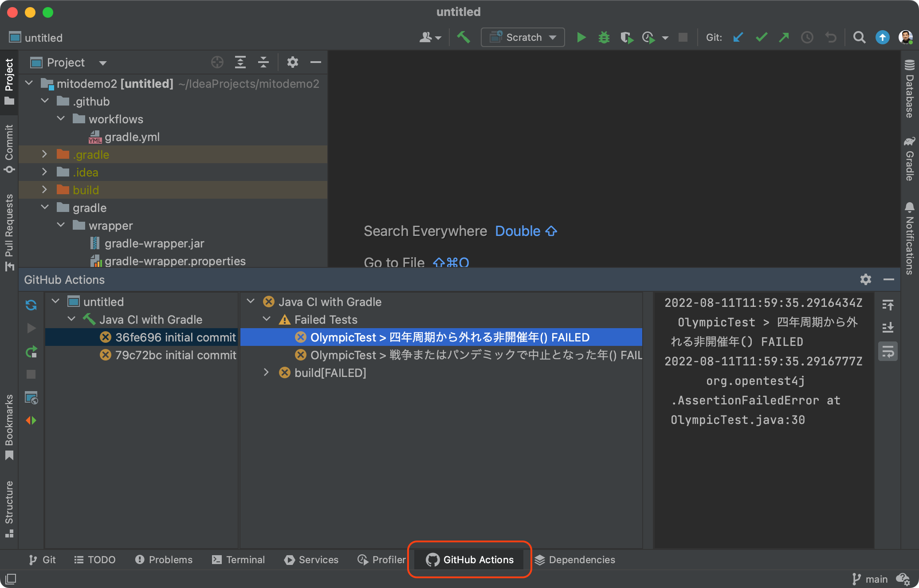Switch to the Dependencies tab
919x588 pixels.
coord(575,560)
